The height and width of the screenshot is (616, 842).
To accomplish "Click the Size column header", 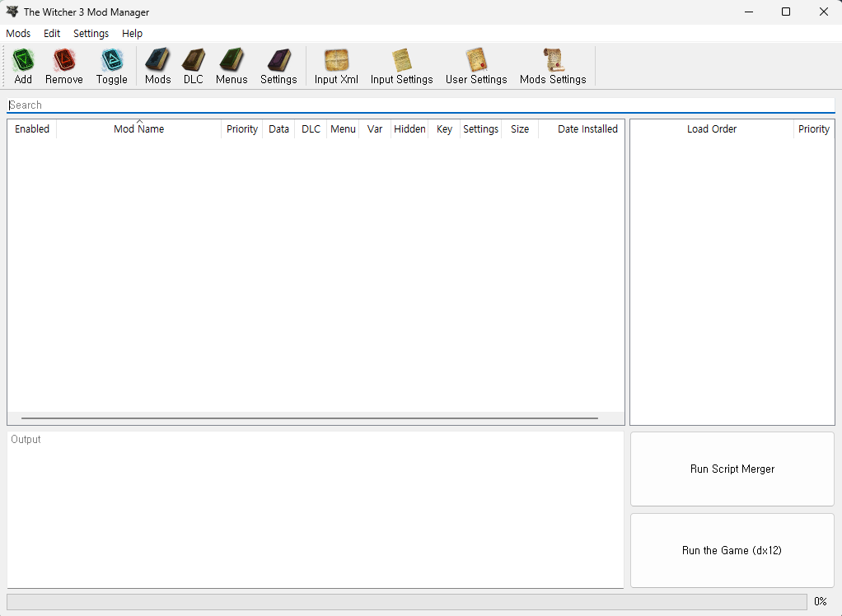I will click(520, 128).
